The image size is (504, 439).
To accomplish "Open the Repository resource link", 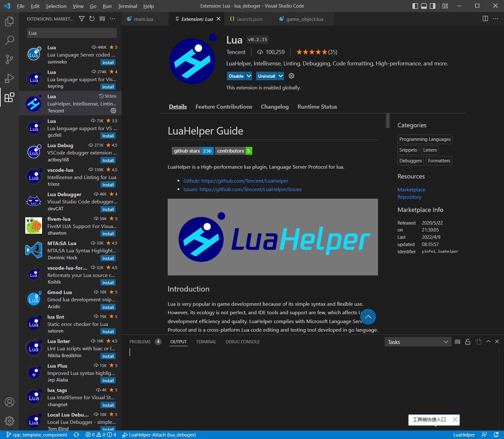I will click(409, 197).
